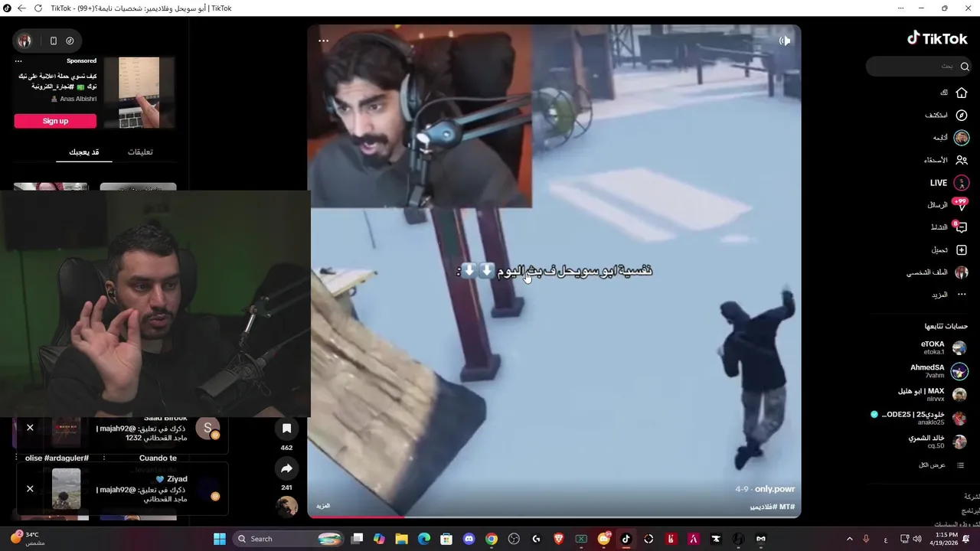Open the sponsored ad video thumbnail
This screenshot has width=980, height=551.
[139, 92]
